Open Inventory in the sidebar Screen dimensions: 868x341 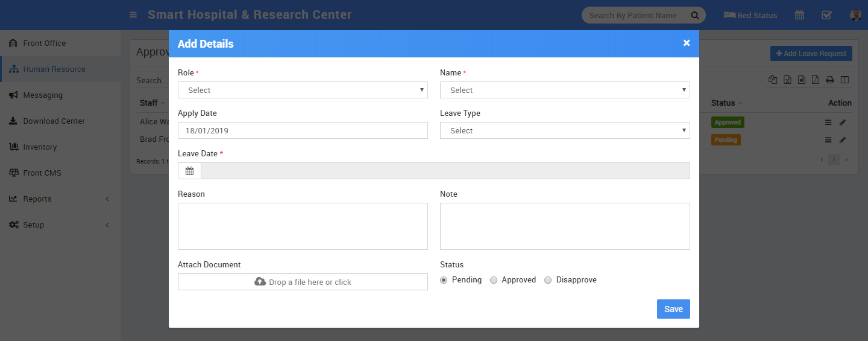pos(60,147)
